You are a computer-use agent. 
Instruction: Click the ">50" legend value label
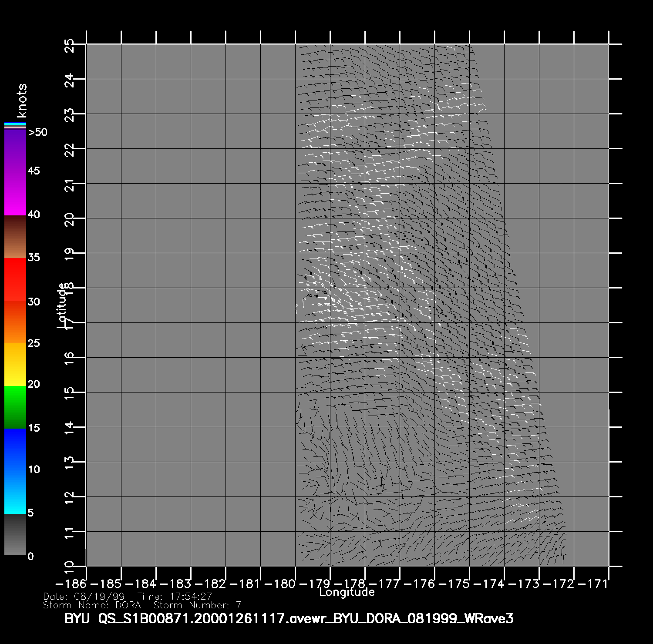pyautogui.click(x=37, y=132)
